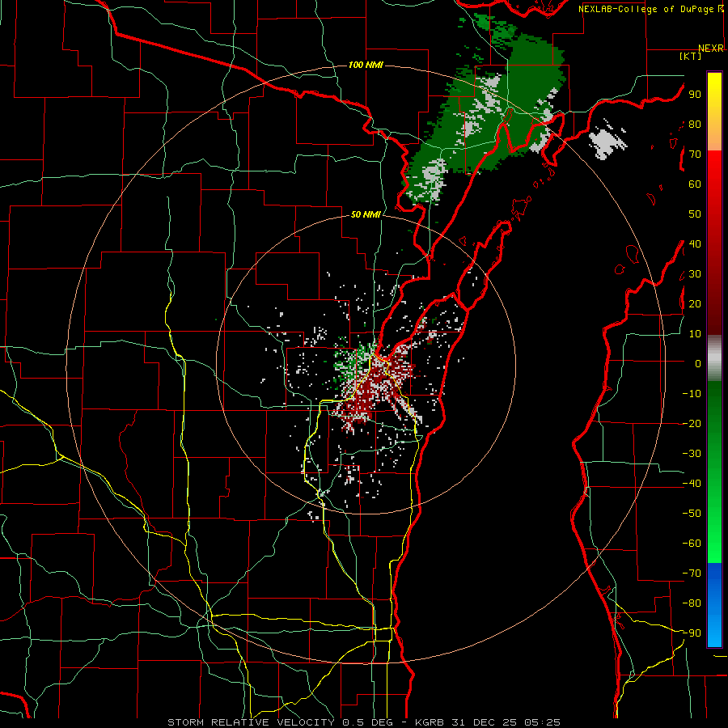The image size is (728, 728).
Task: Click the -70 knot scale label
Action: pyautogui.click(x=692, y=574)
